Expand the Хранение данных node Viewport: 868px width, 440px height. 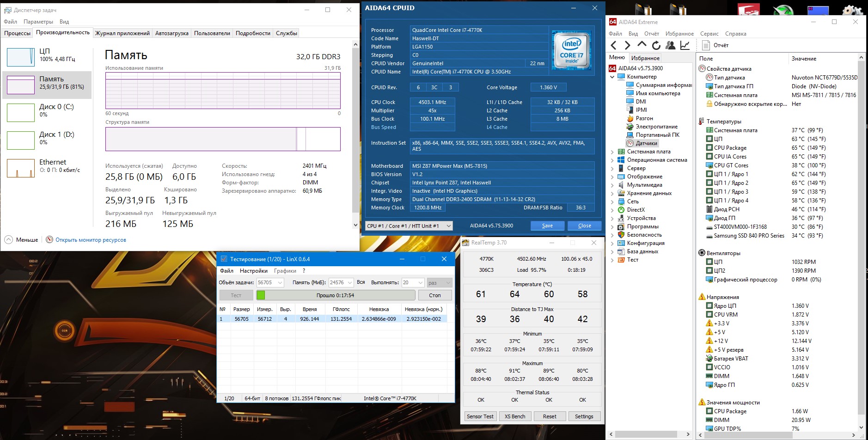click(612, 193)
